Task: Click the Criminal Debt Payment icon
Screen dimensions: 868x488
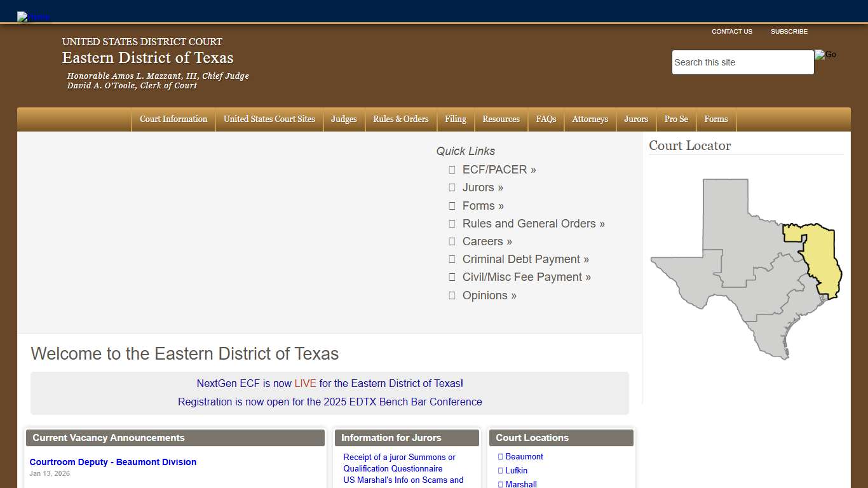Action: [452, 259]
